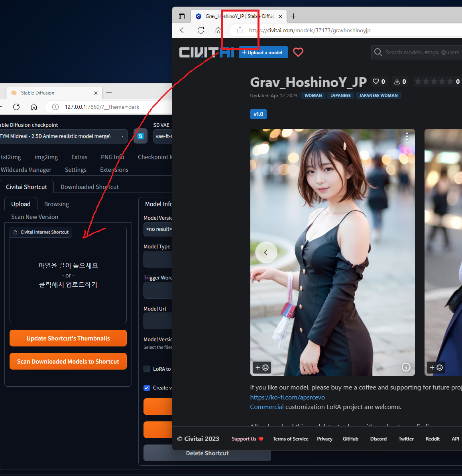Open the Scan New Version tab

tap(35, 217)
